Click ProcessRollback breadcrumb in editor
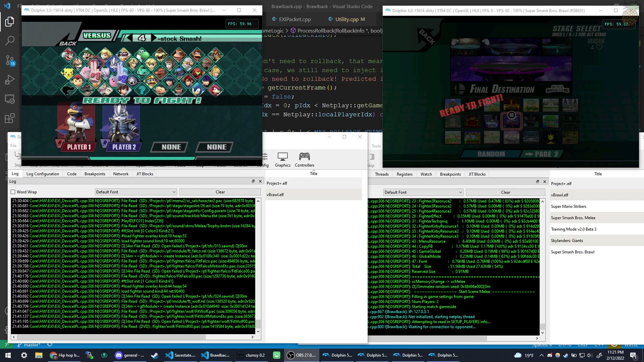Viewport: 644px width, 362px height. tap(336, 31)
